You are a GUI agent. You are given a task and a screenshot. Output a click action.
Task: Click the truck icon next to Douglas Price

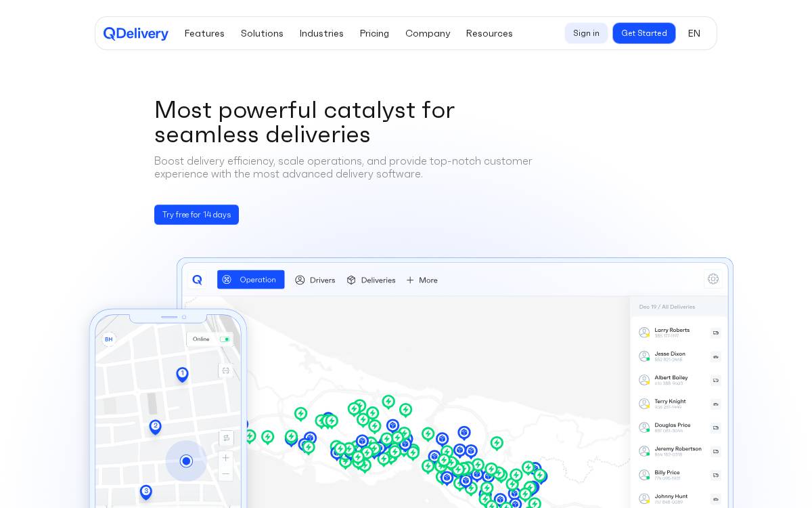pyautogui.click(x=715, y=428)
